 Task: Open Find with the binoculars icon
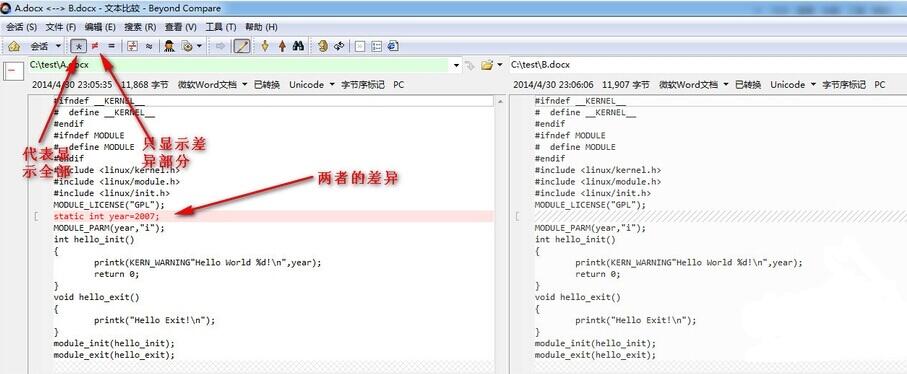click(298, 46)
